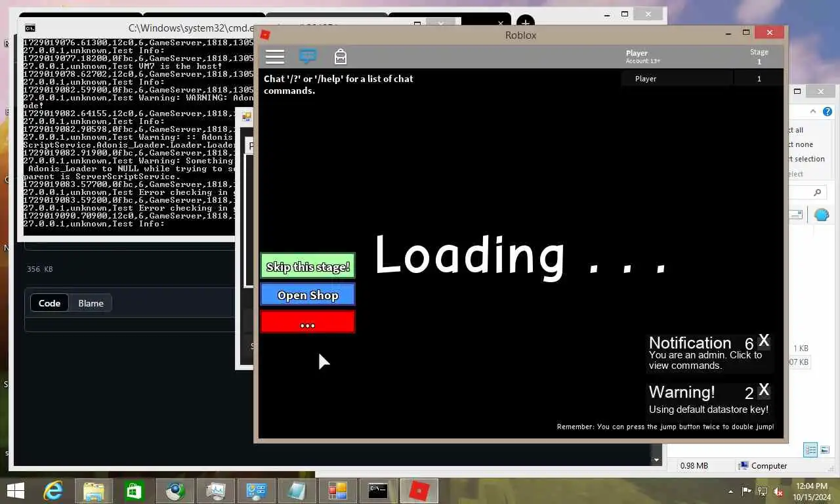
Task: Show hidden tray icons arrow
Action: (x=732, y=491)
